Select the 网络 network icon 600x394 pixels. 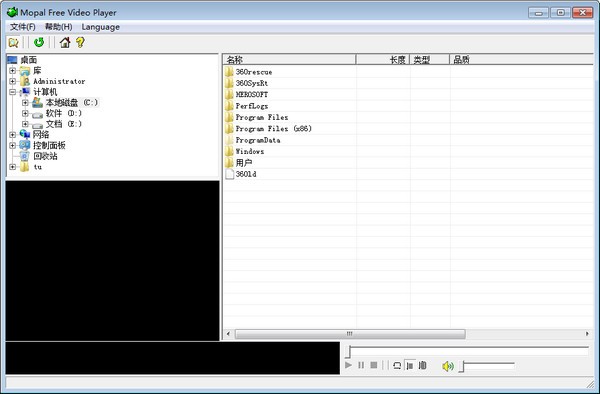pyautogui.click(x=25, y=134)
